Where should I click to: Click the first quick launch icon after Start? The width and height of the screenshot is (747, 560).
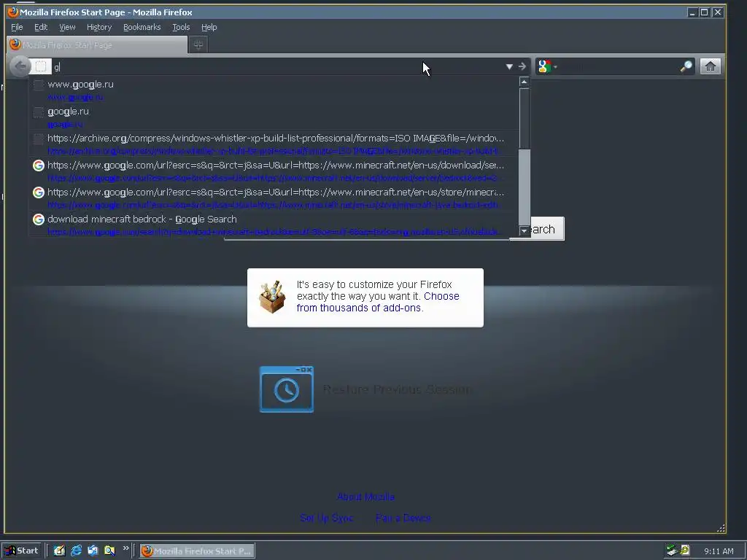tap(59, 551)
